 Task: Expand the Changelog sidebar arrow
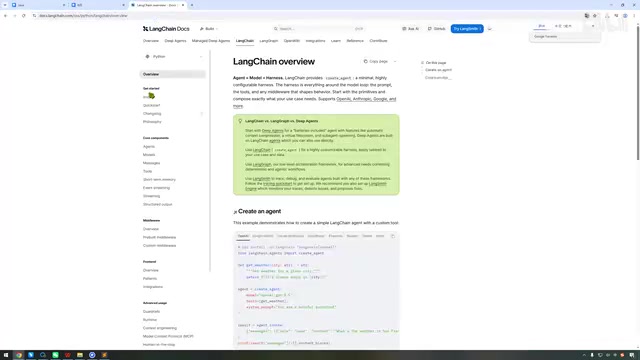tap(202, 113)
